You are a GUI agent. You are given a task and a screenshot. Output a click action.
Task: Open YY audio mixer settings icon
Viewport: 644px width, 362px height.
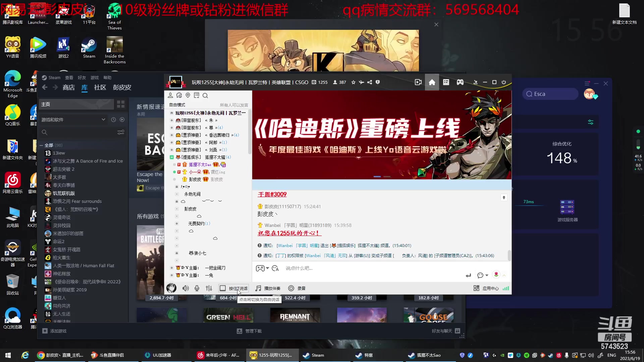pyautogui.click(x=209, y=288)
